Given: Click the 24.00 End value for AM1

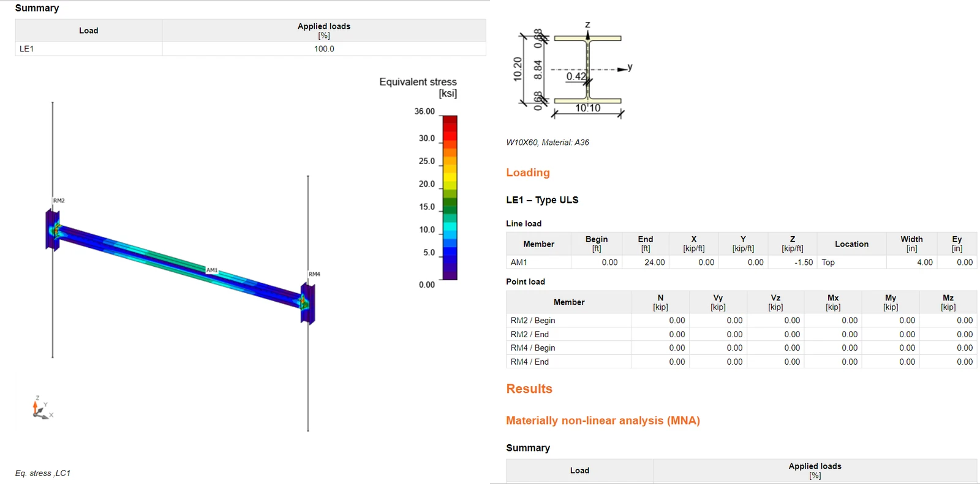Looking at the screenshot, I should coord(654,262).
